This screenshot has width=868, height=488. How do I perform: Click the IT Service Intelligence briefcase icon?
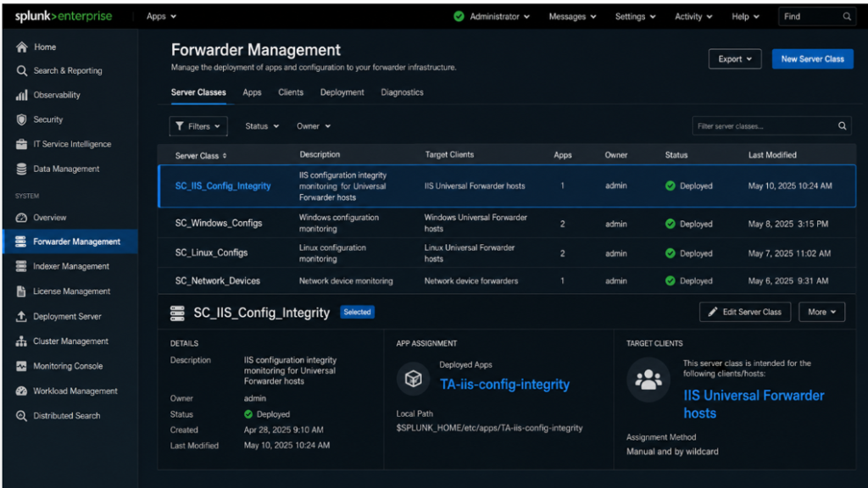click(x=21, y=144)
